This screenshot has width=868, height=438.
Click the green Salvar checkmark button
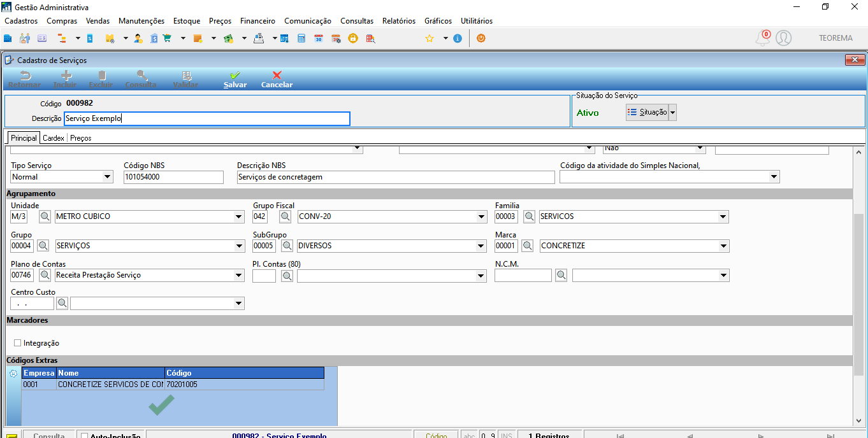point(235,80)
